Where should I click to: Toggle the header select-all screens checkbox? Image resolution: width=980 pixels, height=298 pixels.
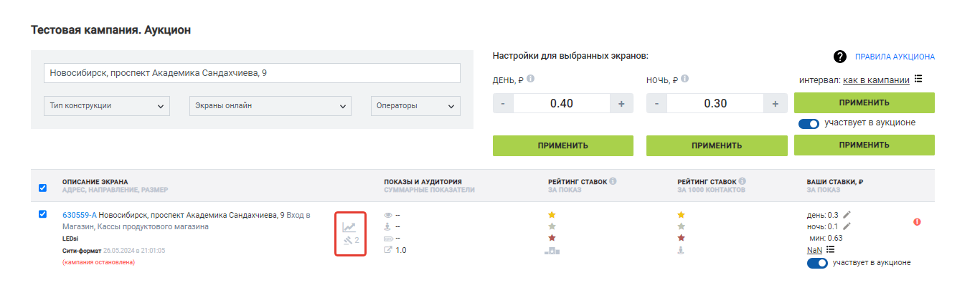(x=42, y=188)
